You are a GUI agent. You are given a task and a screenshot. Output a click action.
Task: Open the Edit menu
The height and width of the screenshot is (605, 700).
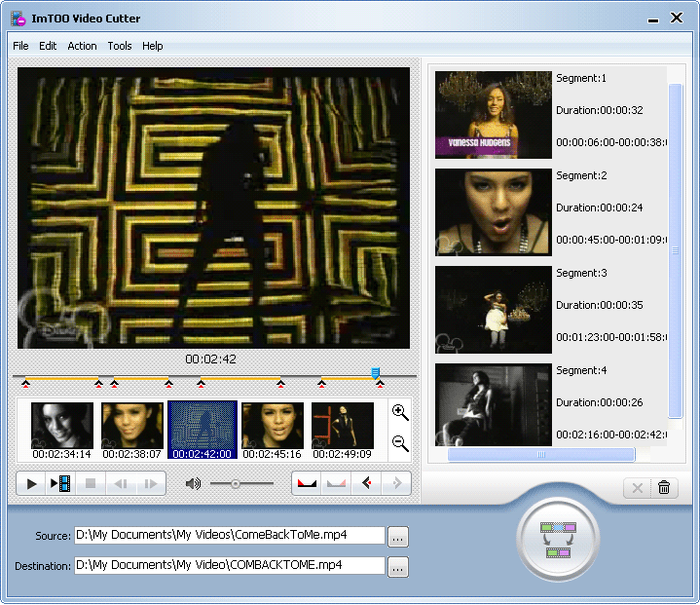(48, 46)
